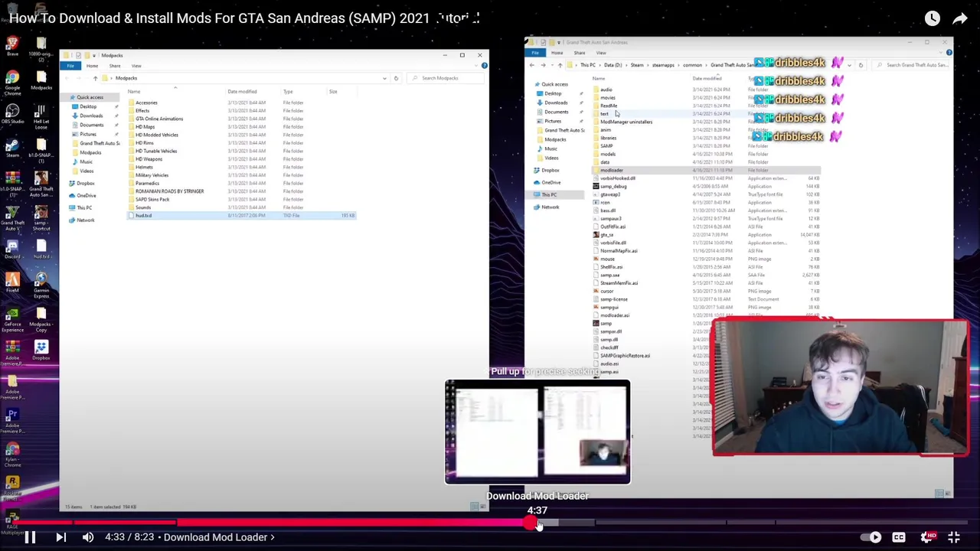Select the Accesories folder
The height and width of the screenshot is (551, 980).
click(x=146, y=103)
